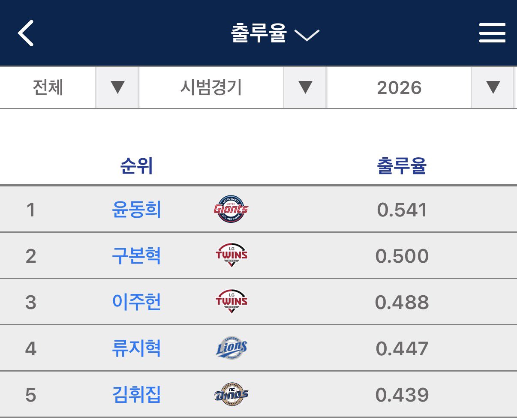Image resolution: width=517 pixels, height=420 pixels.
Task: Open player 윤동희's profile link
Action: (x=136, y=210)
